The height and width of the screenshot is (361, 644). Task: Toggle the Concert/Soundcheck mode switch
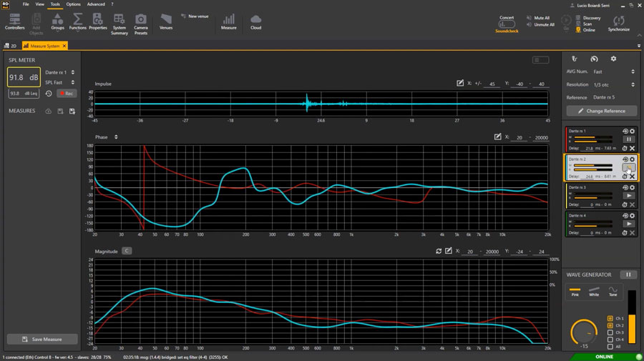(x=507, y=24)
